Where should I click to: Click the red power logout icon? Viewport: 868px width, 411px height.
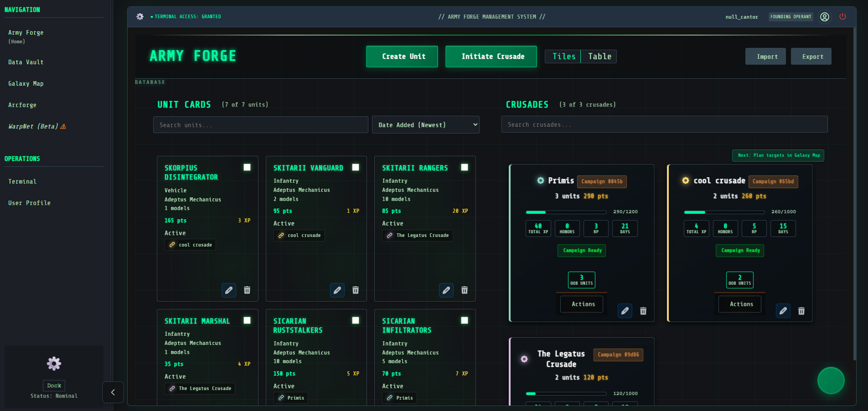click(x=842, y=16)
